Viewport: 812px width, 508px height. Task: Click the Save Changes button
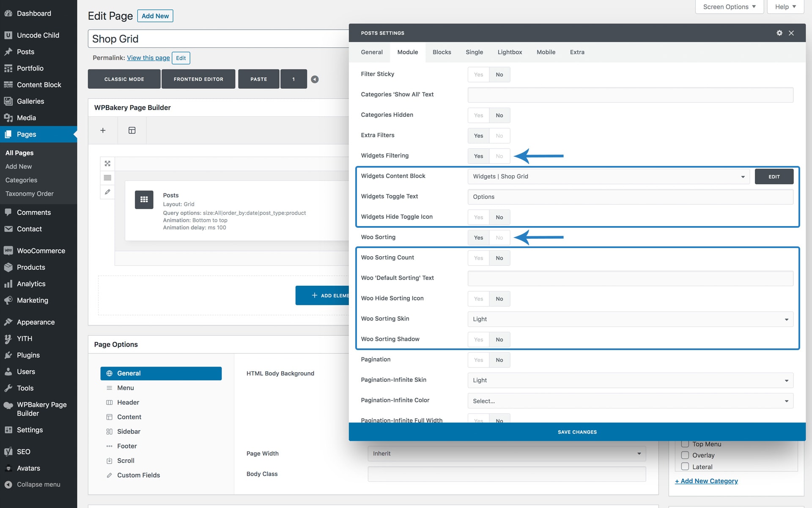[x=577, y=432]
